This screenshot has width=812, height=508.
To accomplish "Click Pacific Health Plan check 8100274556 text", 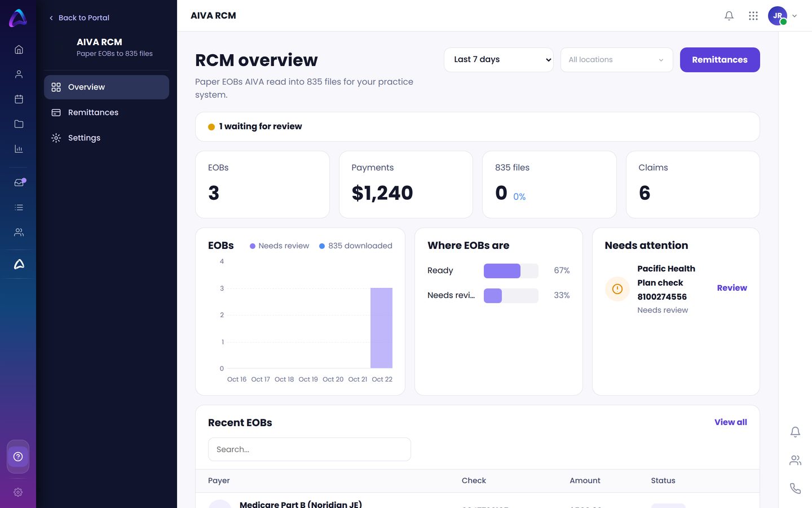I will tap(666, 283).
